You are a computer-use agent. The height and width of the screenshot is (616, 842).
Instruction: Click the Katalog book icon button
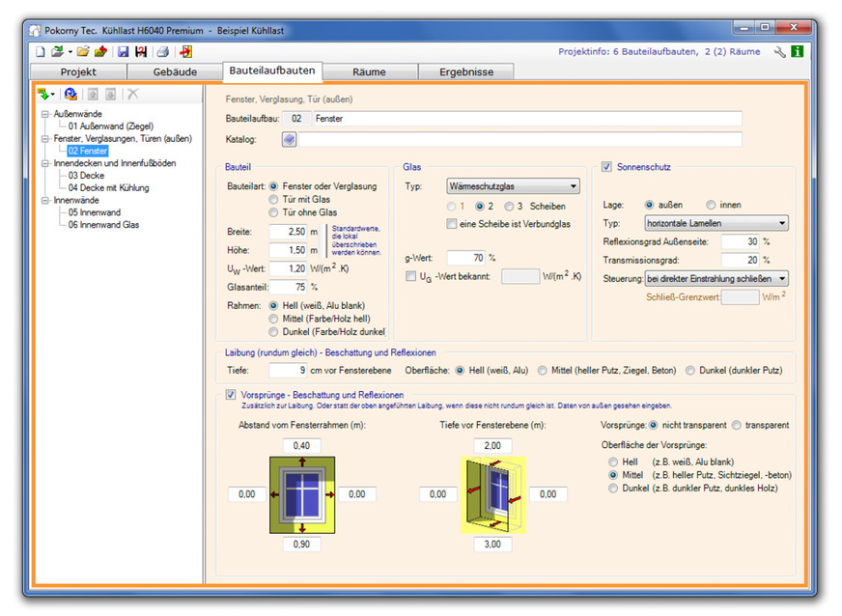pyautogui.click(x=289, y=139)
